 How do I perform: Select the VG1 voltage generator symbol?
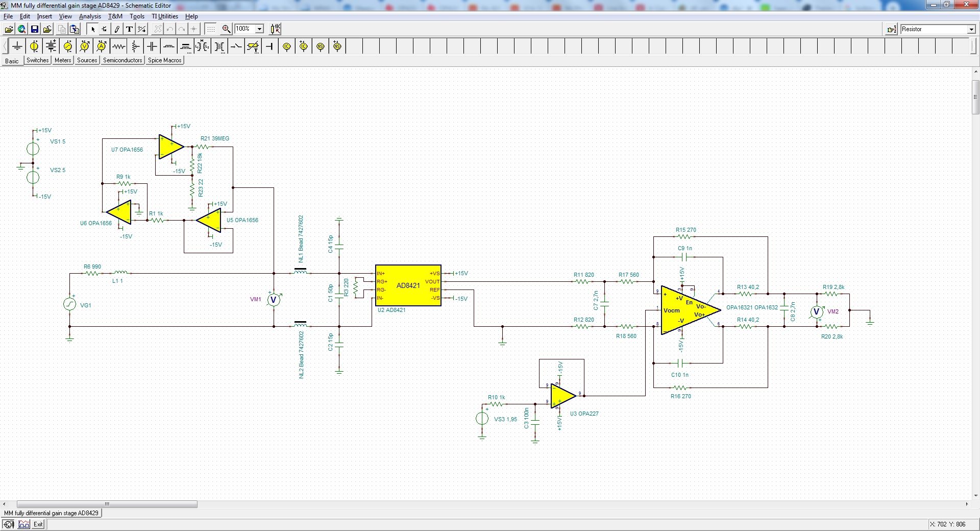[69, 304]
